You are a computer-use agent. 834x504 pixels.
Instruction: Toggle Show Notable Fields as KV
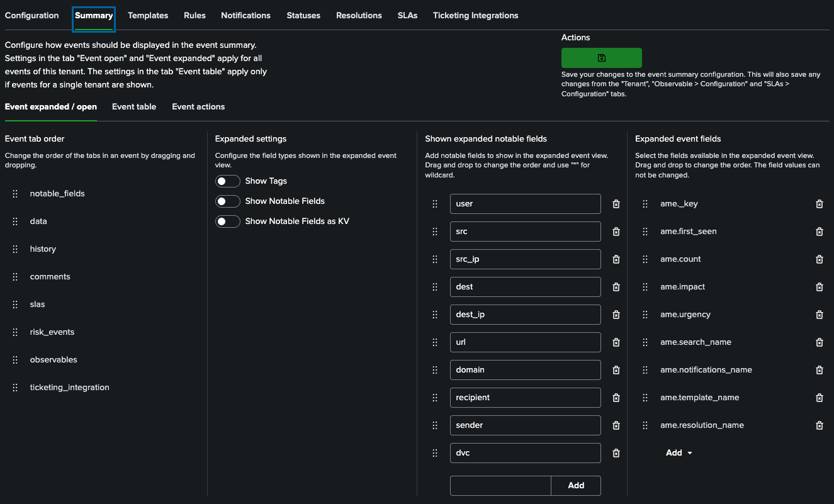(x=228, y=221)
